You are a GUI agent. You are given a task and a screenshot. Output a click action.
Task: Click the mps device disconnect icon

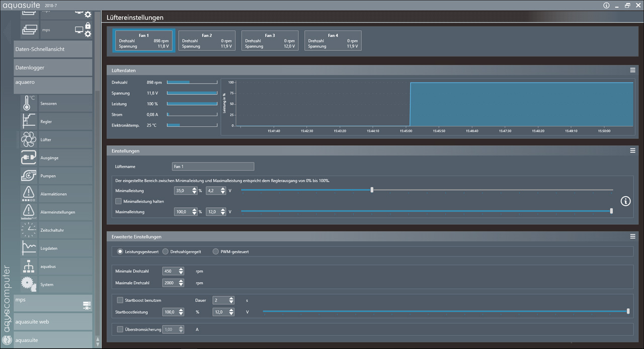tap(86, 305)
